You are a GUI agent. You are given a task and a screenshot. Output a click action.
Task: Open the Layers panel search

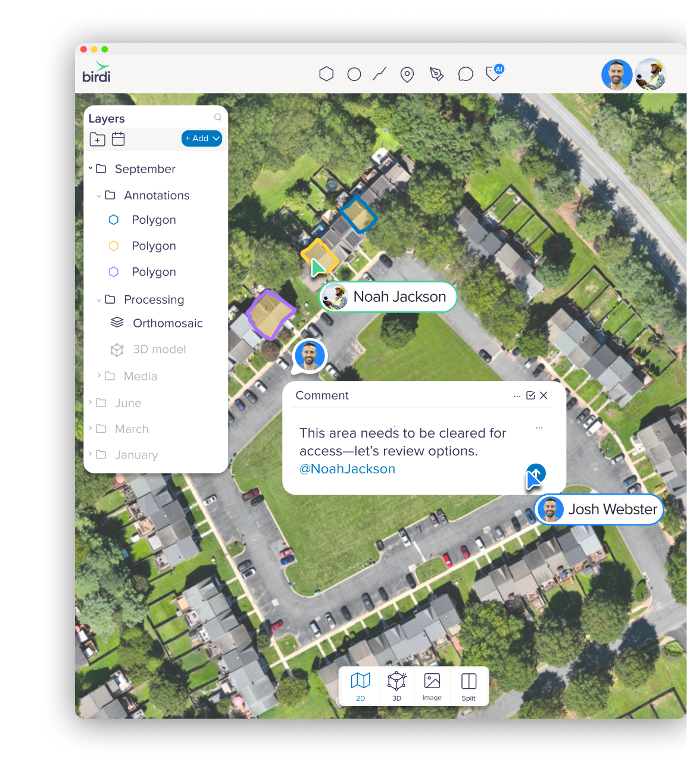click(x=218, y=117)
